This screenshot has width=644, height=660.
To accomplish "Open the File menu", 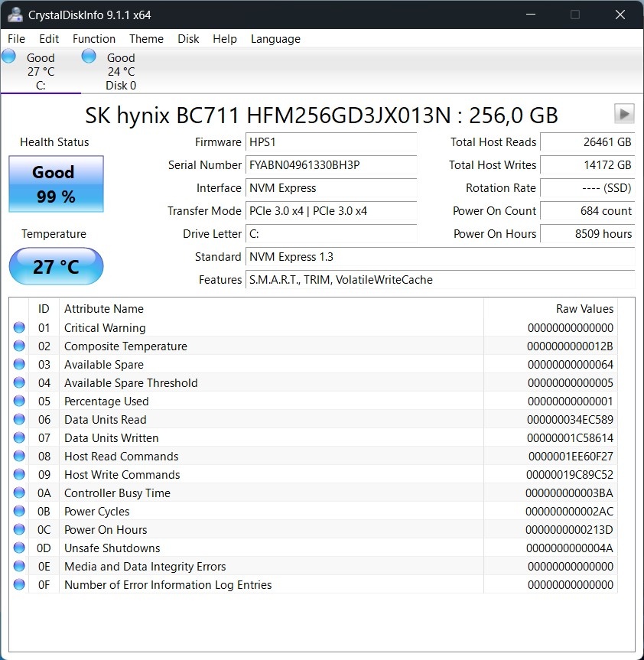I will [15, 38].
